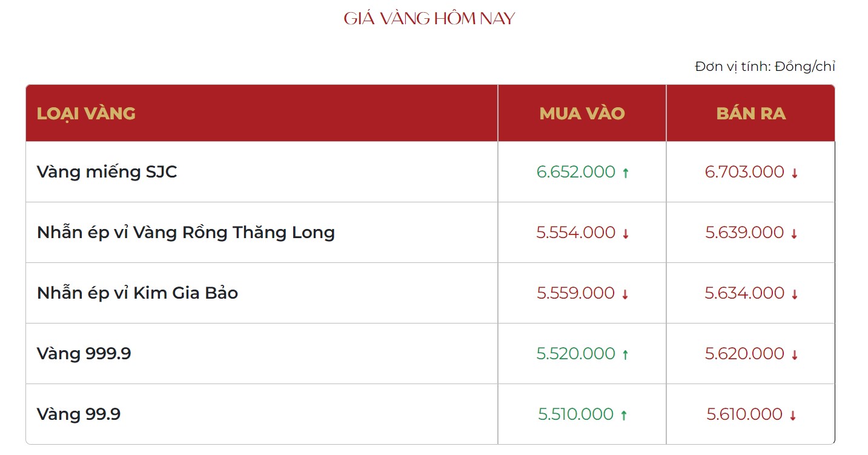Viewport: 868px width, 455px height.
Task: Click the Đơn vị tính: Đồng/chỉ note
Action: 764,67
